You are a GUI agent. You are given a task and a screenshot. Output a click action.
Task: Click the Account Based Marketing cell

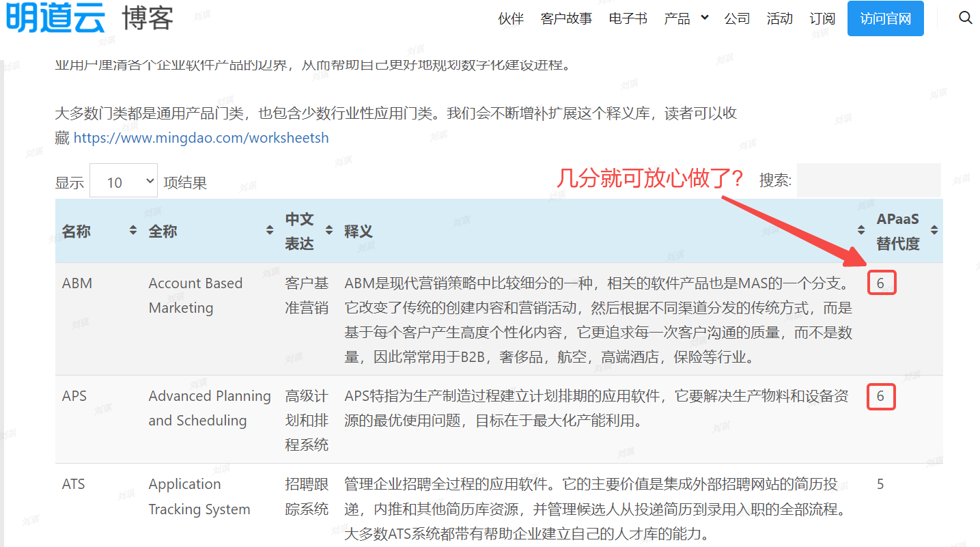[x=195, y=295]
